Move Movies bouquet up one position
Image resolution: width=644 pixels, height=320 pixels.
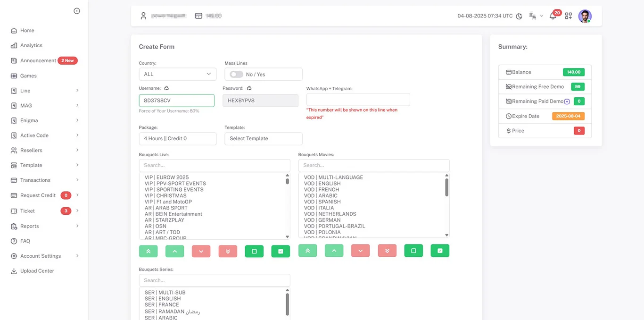pyautogui.click(x=334, y=251)
